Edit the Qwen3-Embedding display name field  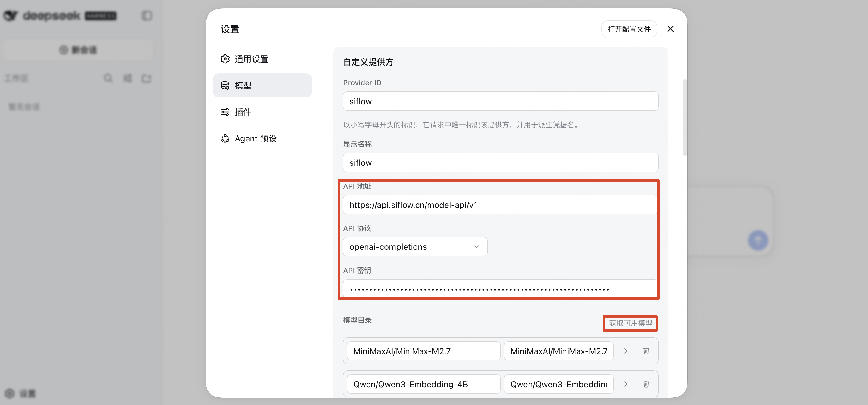(x=558, y=384)
